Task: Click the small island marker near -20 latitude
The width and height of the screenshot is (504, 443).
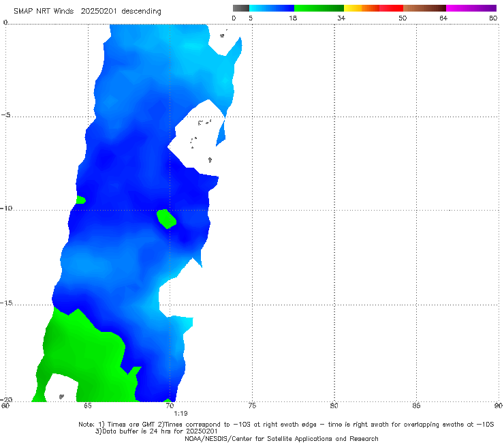Action: tap(61, 397)
